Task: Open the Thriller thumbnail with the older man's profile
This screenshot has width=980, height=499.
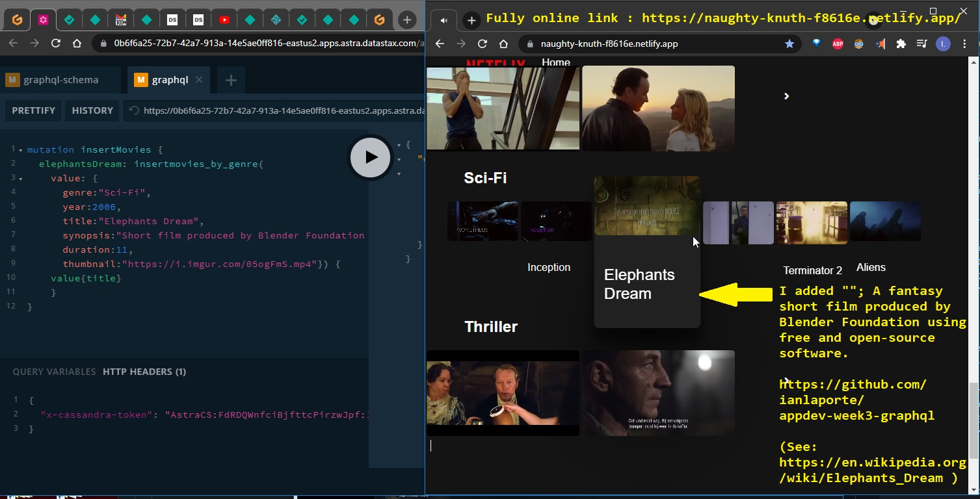Action: coord(658,392)
